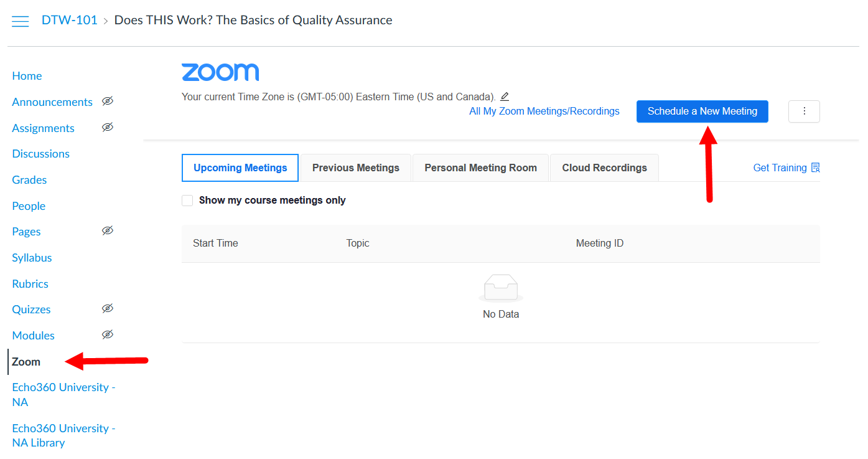868x459 pixels.
Task: Click the Zoom logo
Action: click(220, 72)
